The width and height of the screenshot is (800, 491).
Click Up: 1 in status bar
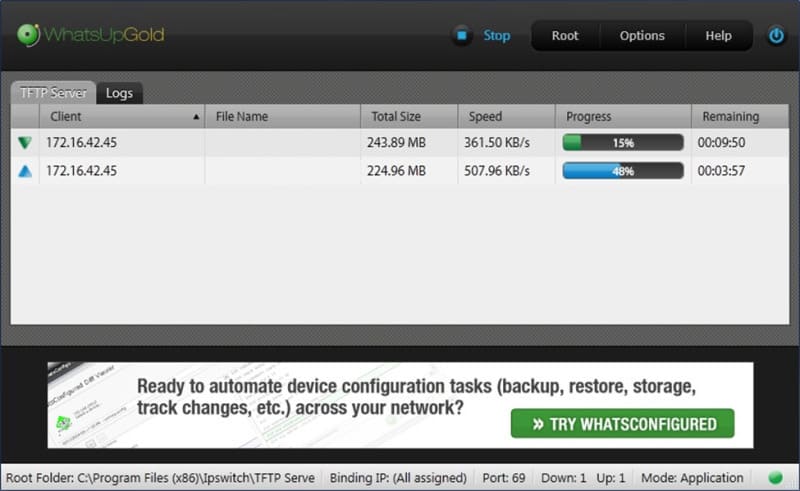click(610, 478)
